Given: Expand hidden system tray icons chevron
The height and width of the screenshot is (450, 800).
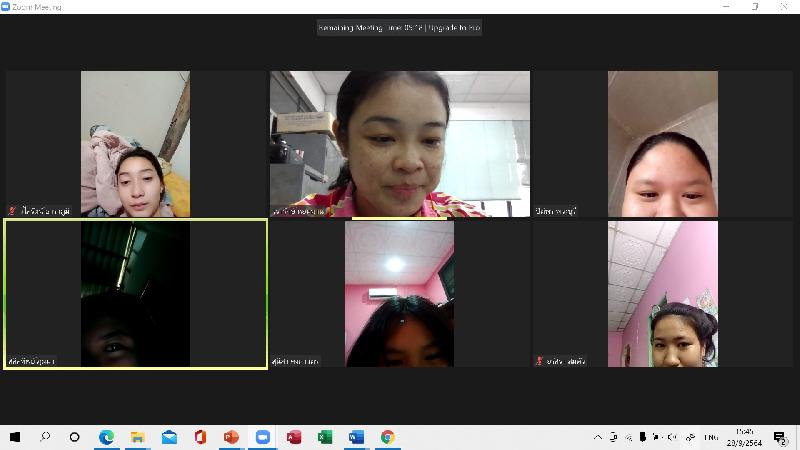Looking at the screenshot, I should (598, 437).
